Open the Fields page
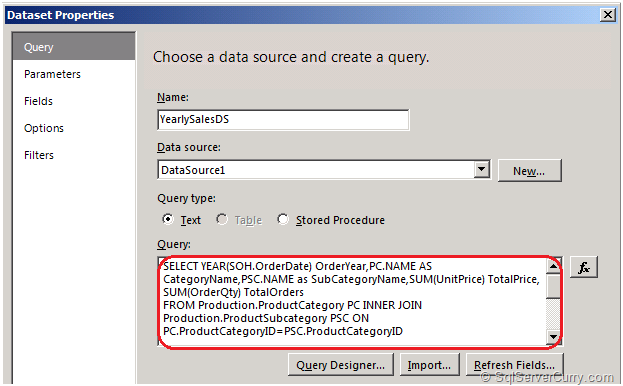The width and height of the screenshot is (623, 386). coord(38,101)
